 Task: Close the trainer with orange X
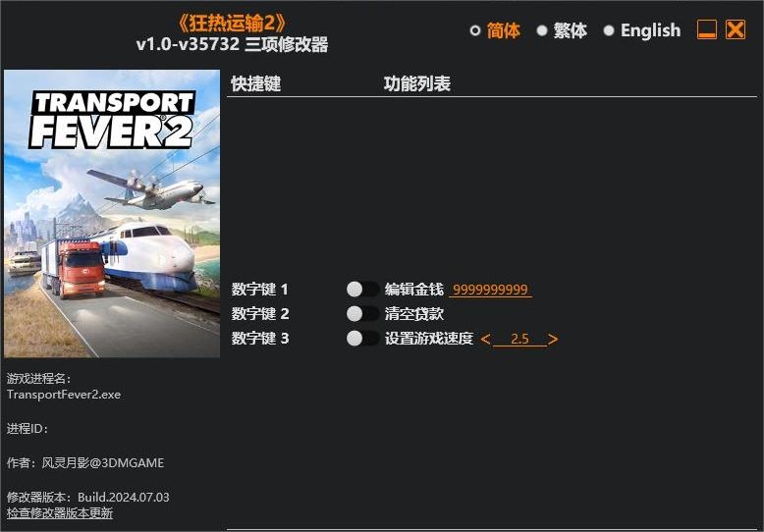point(736,29)
